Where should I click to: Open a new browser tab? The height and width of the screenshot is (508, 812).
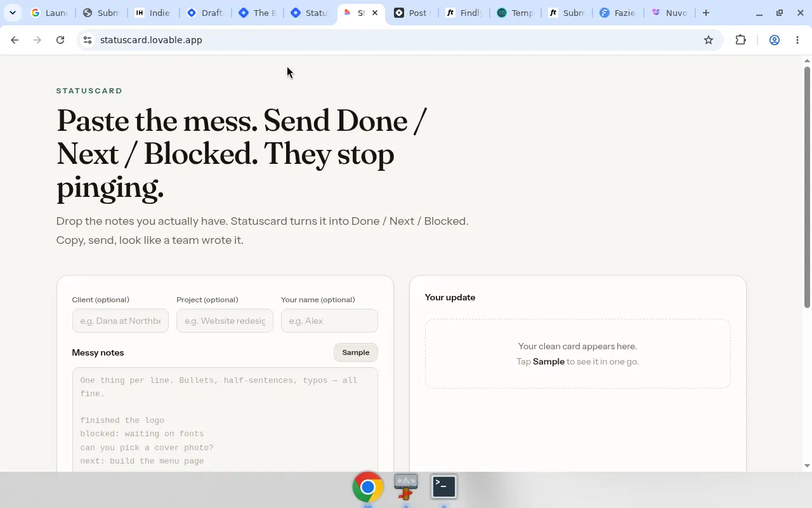click(x=706, y=13)
